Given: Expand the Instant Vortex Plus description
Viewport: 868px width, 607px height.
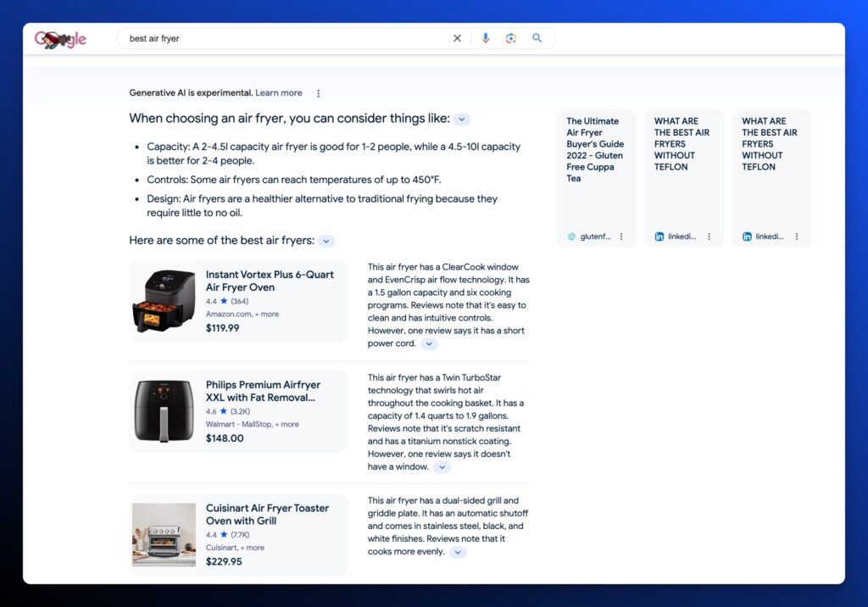Looking at the screenshot, I should coord(430,344).
